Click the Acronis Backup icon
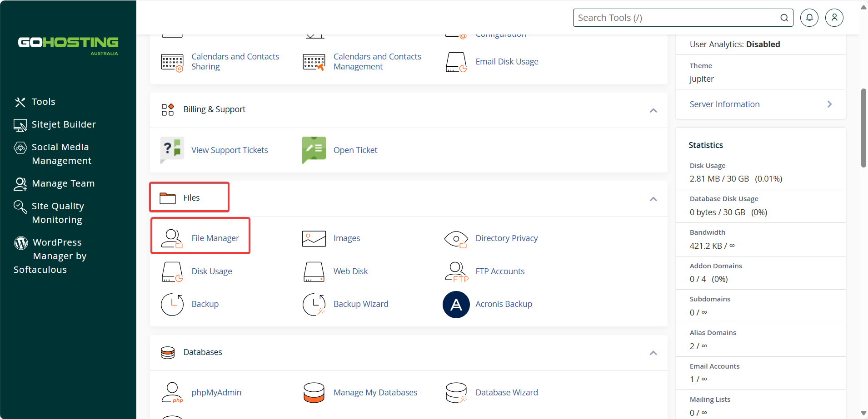This screenshot has width=868, height=419. tap(456, 304)
